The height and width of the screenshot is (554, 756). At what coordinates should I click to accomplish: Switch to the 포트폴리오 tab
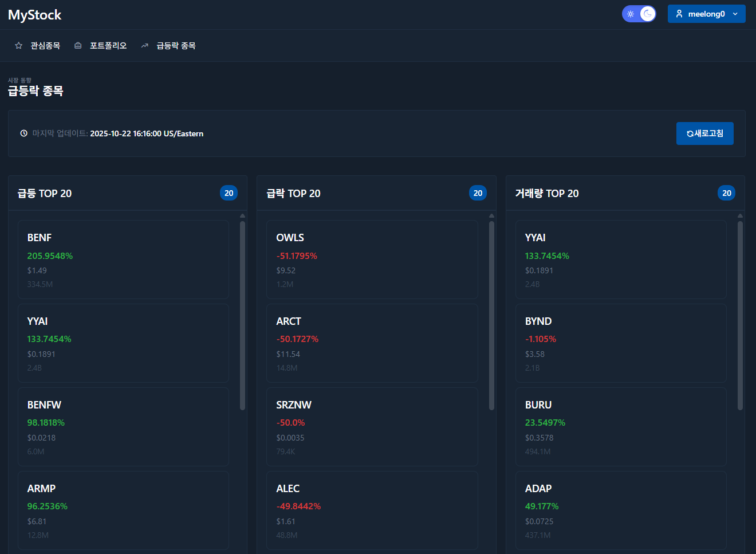[x=108, y=46]
